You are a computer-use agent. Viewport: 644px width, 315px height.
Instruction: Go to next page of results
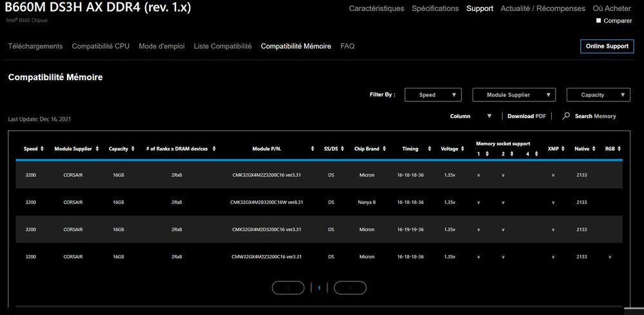[350, 288]
